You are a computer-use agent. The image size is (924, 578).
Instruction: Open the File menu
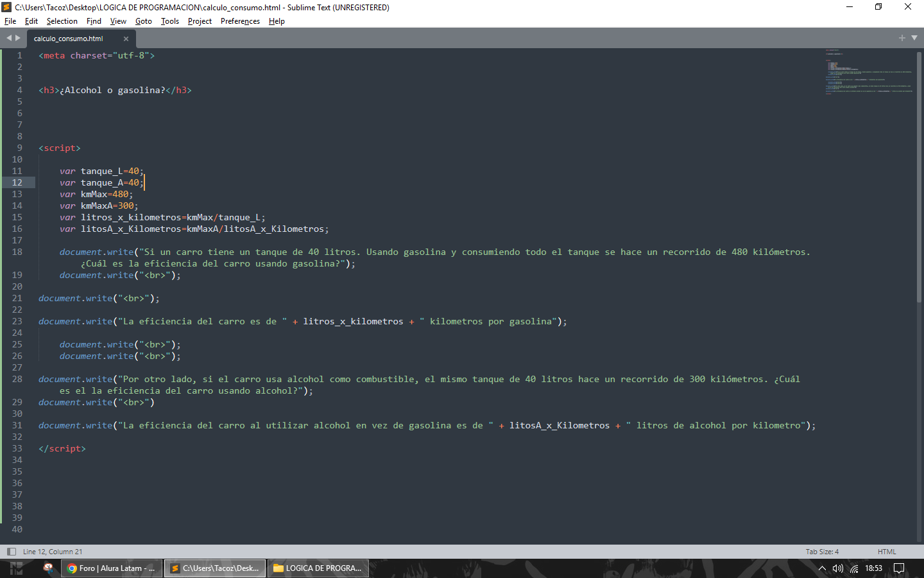[x=10, y=21]
